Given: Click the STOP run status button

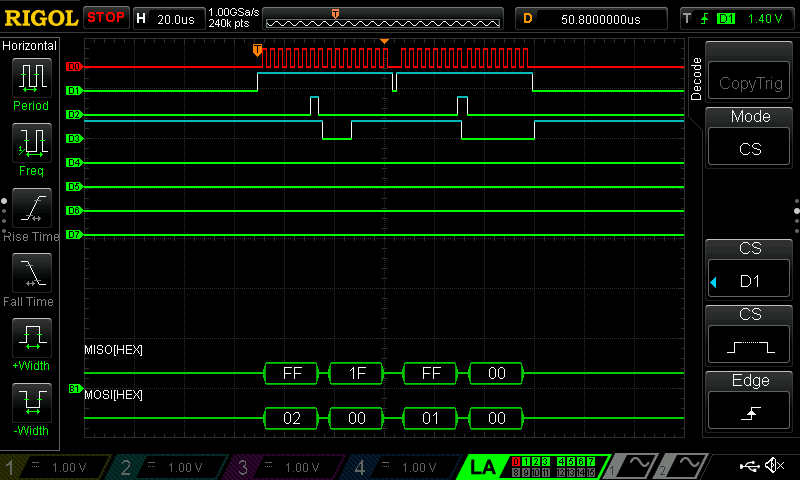Looking at the screenshot, I should (106, 18).
